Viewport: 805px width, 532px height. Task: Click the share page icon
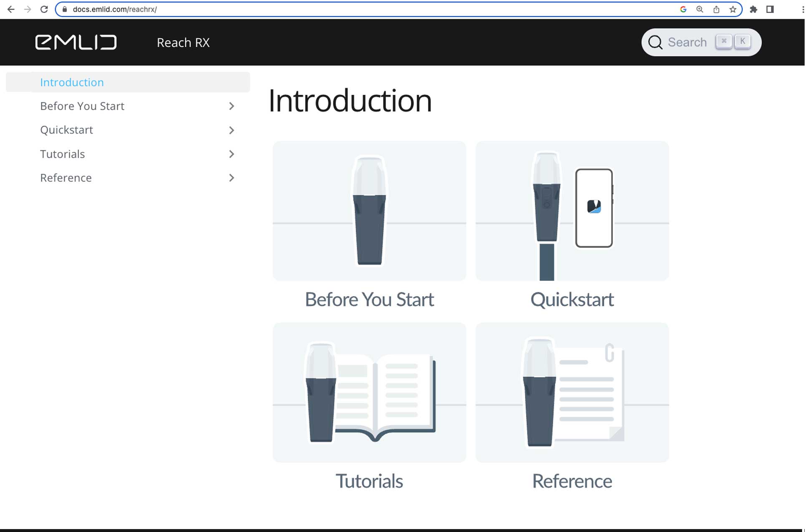click(716, 9)
